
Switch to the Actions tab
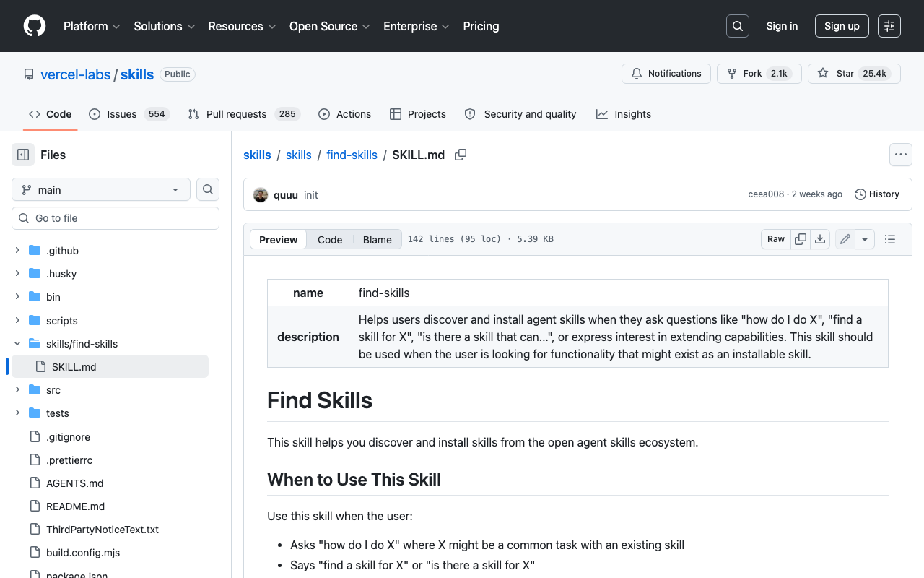pyautogui.click(x=345, y=114)
